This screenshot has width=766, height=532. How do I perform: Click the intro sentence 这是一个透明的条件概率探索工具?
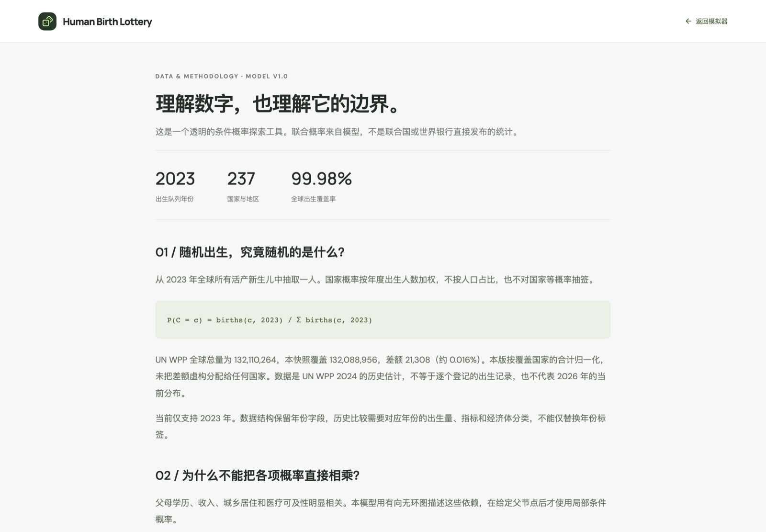(x=338, y=132)
